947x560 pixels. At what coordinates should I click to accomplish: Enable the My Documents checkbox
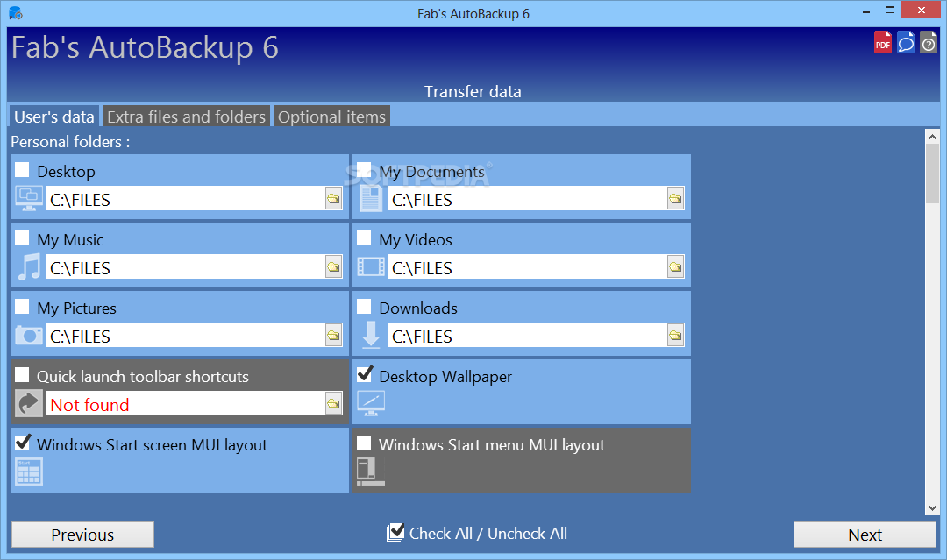tap(364, 169)
